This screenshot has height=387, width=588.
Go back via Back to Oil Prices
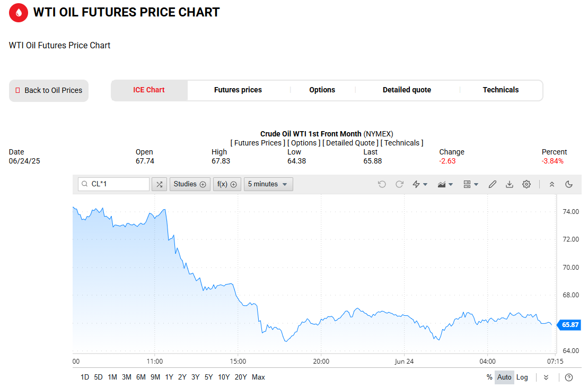click(x=49, y=90)
